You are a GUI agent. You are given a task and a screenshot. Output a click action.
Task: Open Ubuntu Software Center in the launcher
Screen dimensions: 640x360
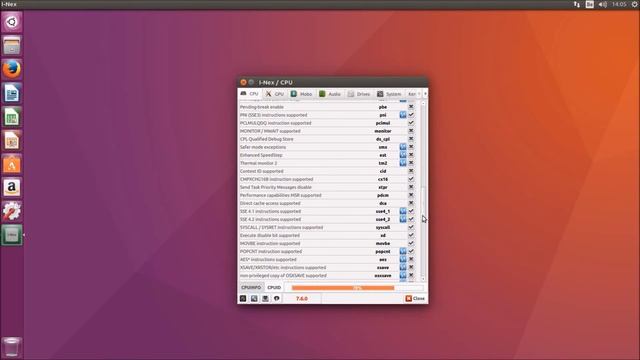[12, 164]
